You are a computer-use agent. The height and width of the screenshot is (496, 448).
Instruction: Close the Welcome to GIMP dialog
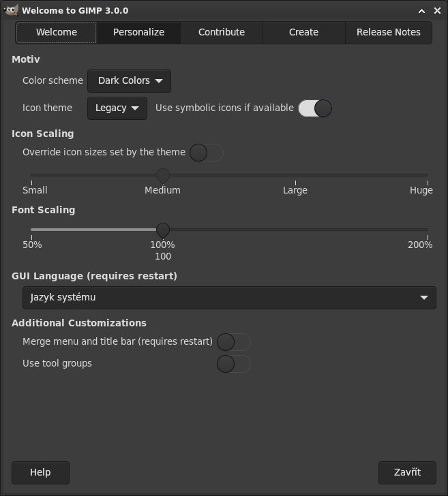[437, 11]
